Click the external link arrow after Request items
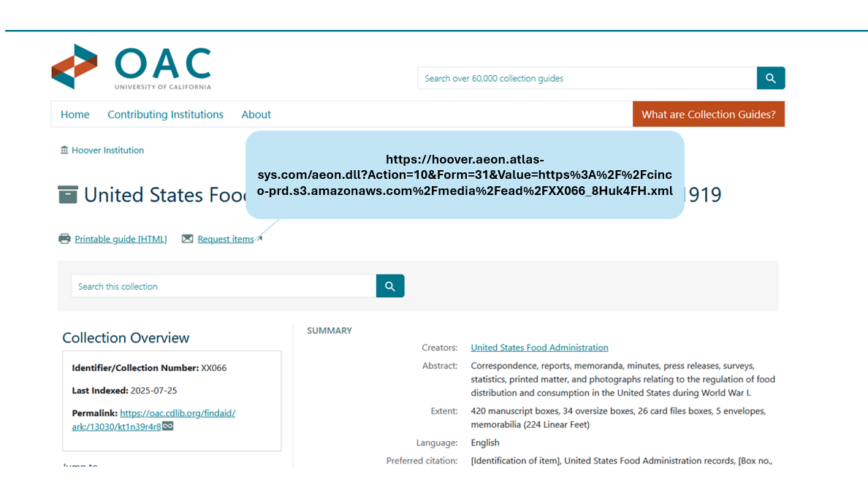868x498 pixels. click(x=259, y=239)
